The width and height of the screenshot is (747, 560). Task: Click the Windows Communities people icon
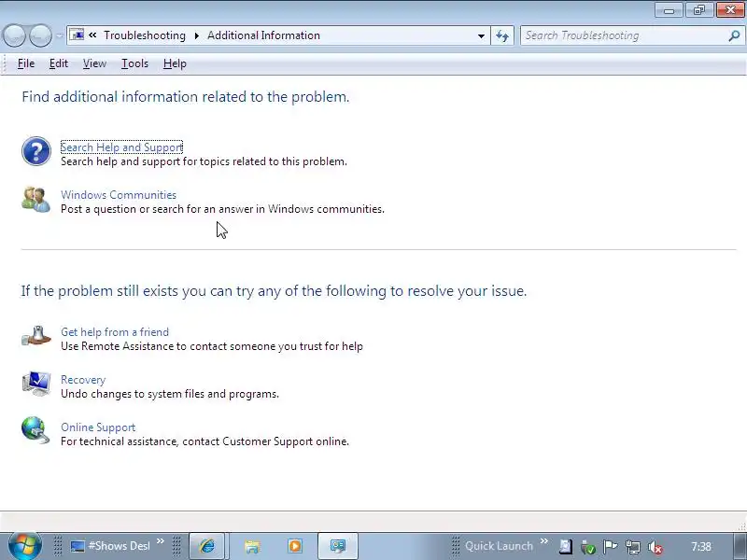tap(35, 200)
